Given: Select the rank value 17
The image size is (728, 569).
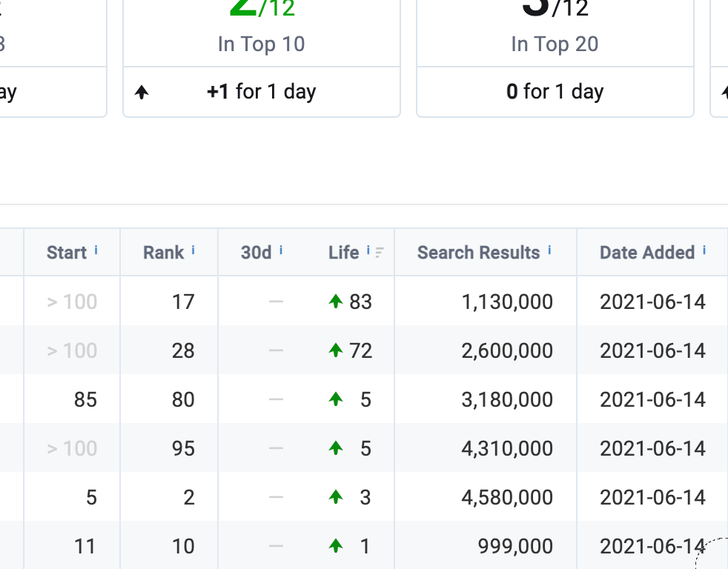Looking at the screenshot, I should pos(183,302).
